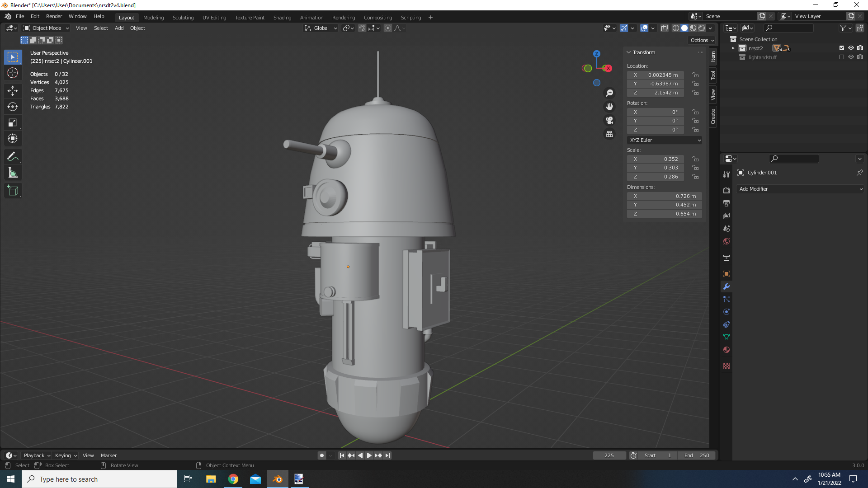The image size is (868, 488).
Task: Open the Keying dropdown
Action: click(x=66, y=455)
